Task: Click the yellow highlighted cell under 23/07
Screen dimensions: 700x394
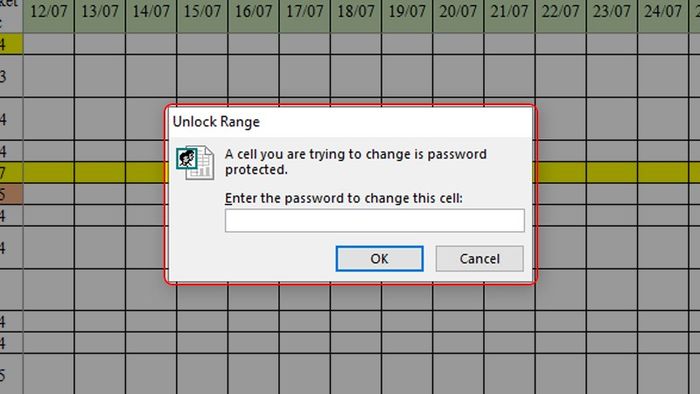Action: coord(612,172)
